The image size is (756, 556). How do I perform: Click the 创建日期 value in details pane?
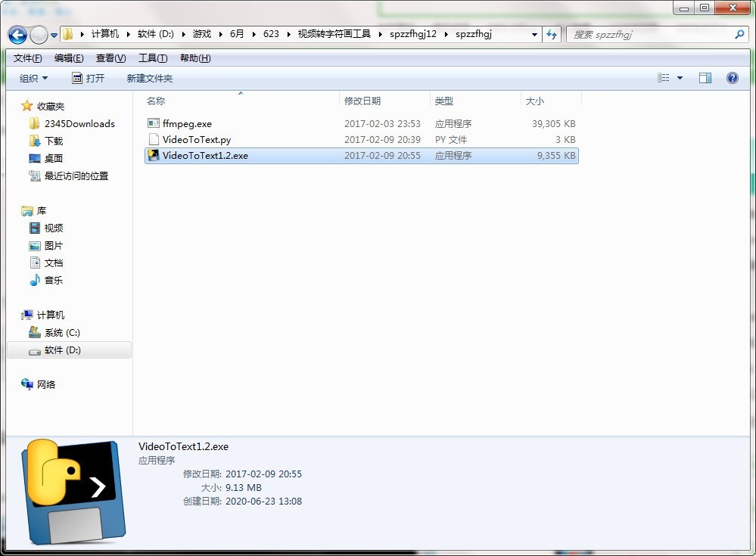coord(264,502)
